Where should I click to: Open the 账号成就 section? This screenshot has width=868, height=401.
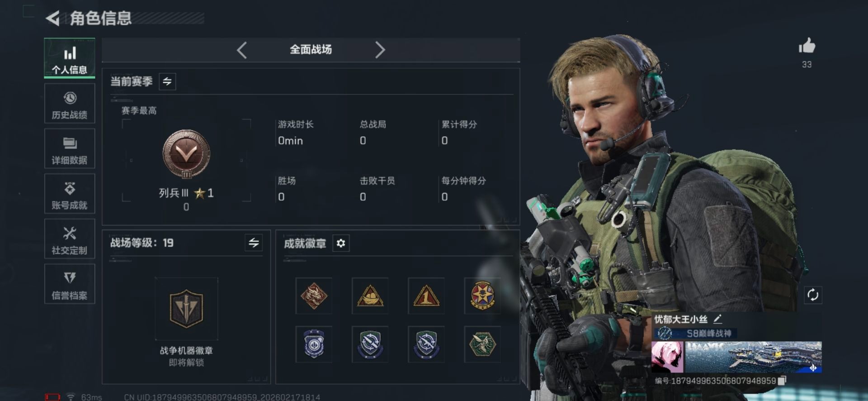[70, 194]
